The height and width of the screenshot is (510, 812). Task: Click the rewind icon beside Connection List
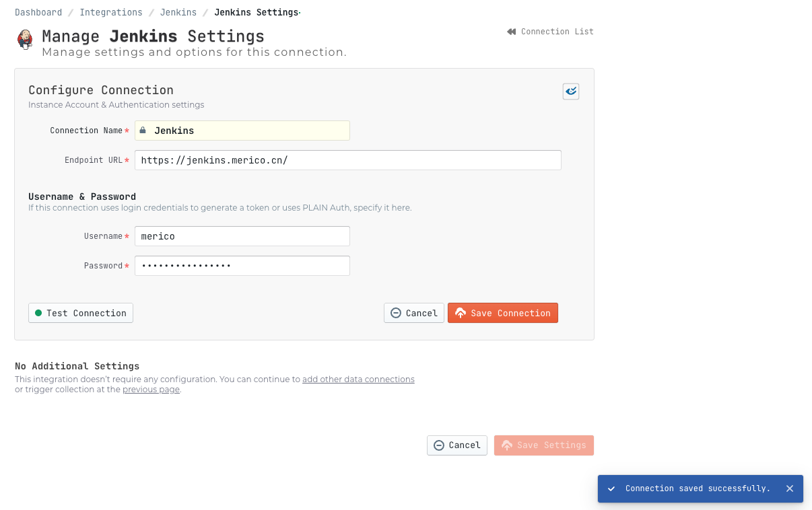point(512,31)
